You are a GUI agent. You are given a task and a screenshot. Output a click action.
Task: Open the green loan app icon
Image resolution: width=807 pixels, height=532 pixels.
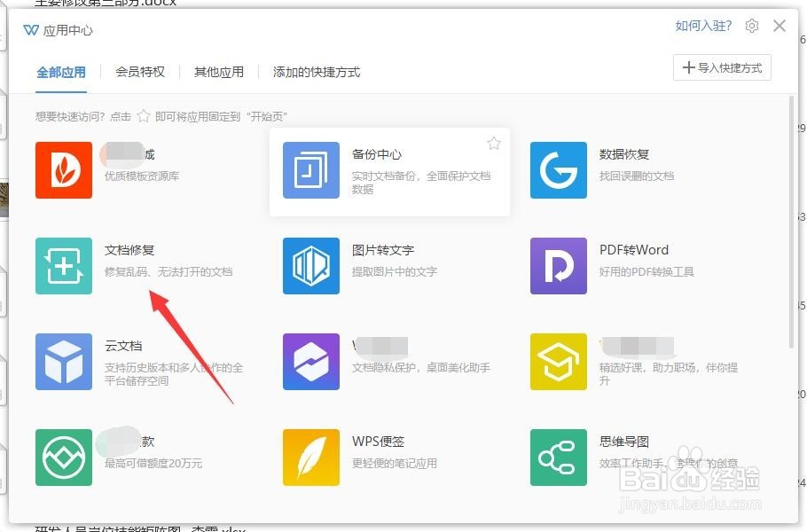pos(64,457)
